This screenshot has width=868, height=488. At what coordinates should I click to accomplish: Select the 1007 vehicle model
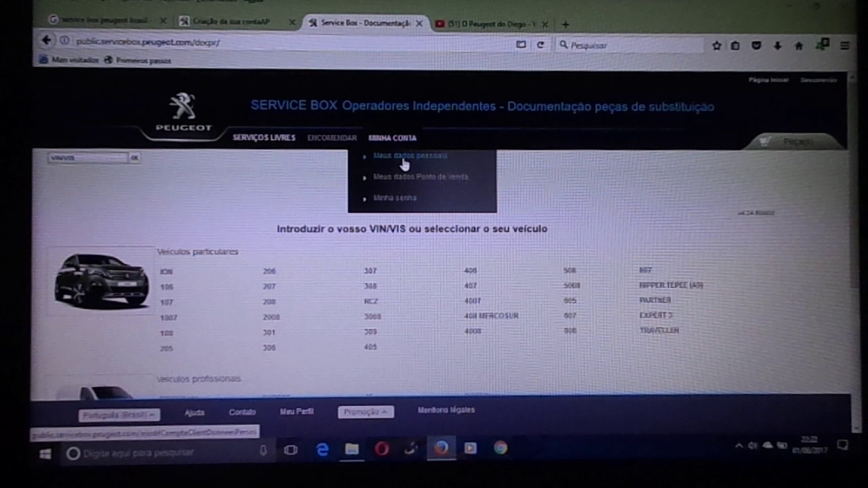tap(168, 318)
